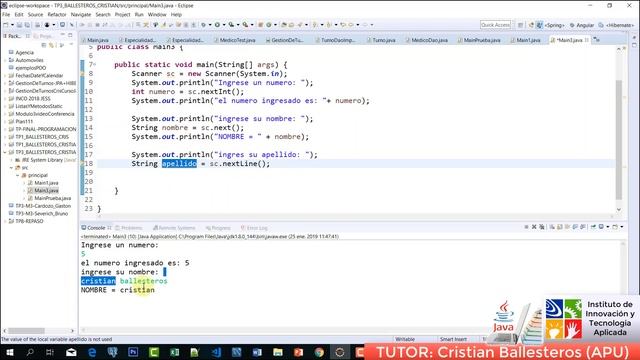The image size is (640, 360).
Task: Click highlighted apellido variable on line 18
Action: (179, 164)
